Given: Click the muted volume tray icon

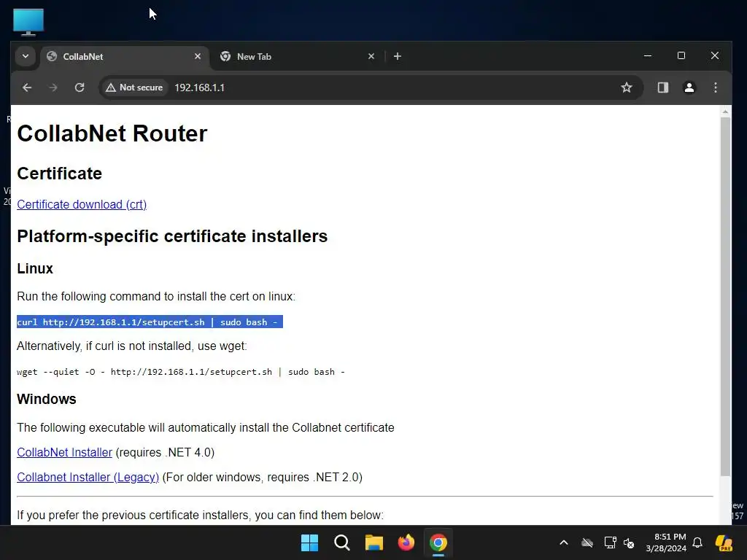Looking at the screenshot, I should coord(629,542).
